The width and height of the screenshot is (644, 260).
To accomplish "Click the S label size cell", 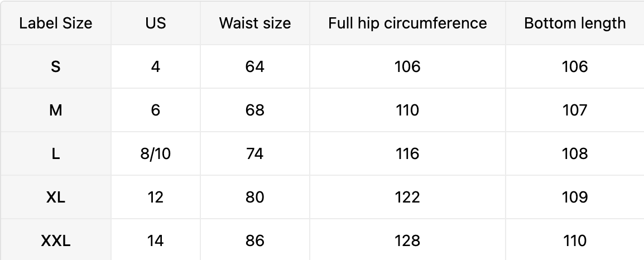I will [x=55, y=67].
